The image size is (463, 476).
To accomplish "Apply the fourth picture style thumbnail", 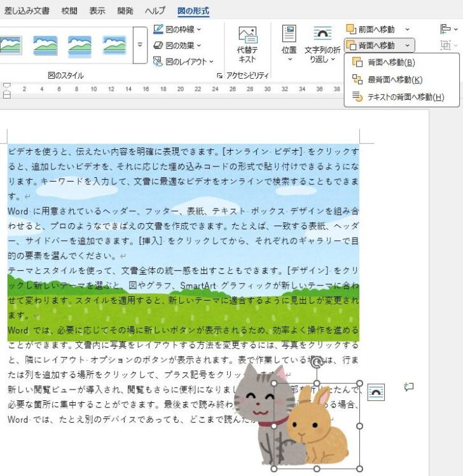I will (x=114, y=45).
